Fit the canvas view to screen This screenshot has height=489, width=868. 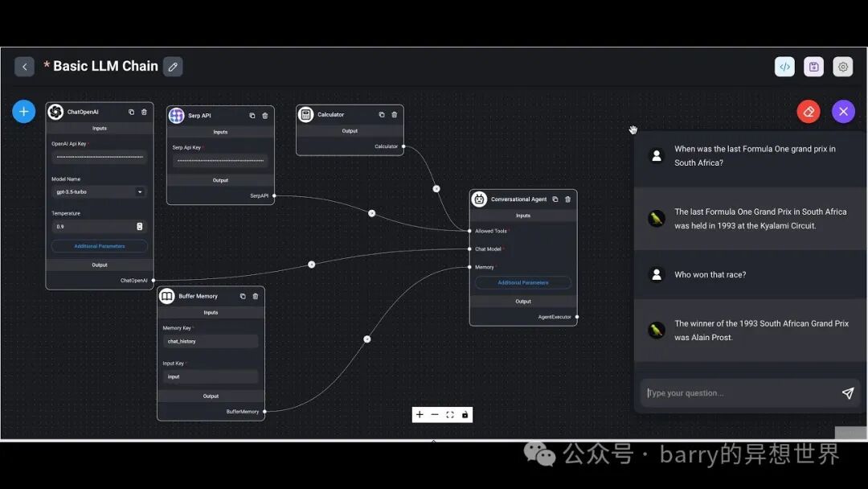tap(450, 415)
